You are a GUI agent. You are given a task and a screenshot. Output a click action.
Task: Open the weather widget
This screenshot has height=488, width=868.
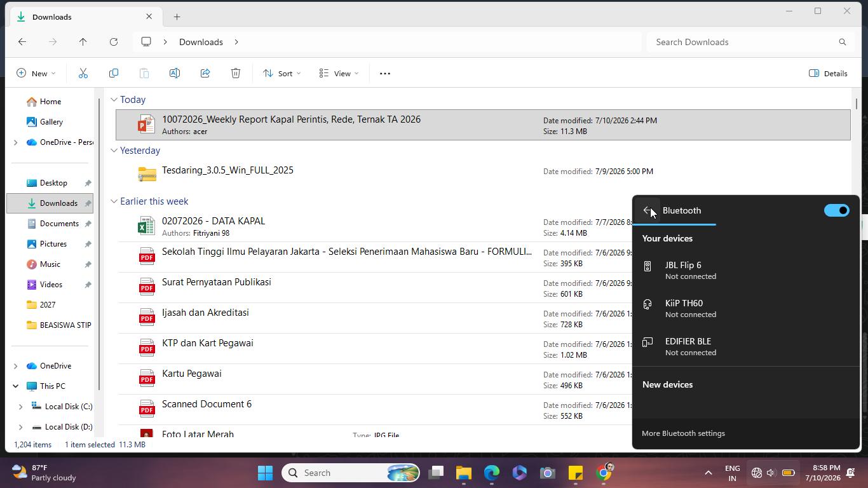tap(44, 473)
